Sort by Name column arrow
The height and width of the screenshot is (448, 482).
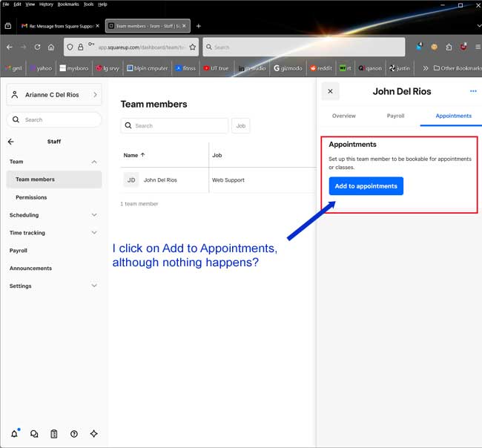[142, 155]
